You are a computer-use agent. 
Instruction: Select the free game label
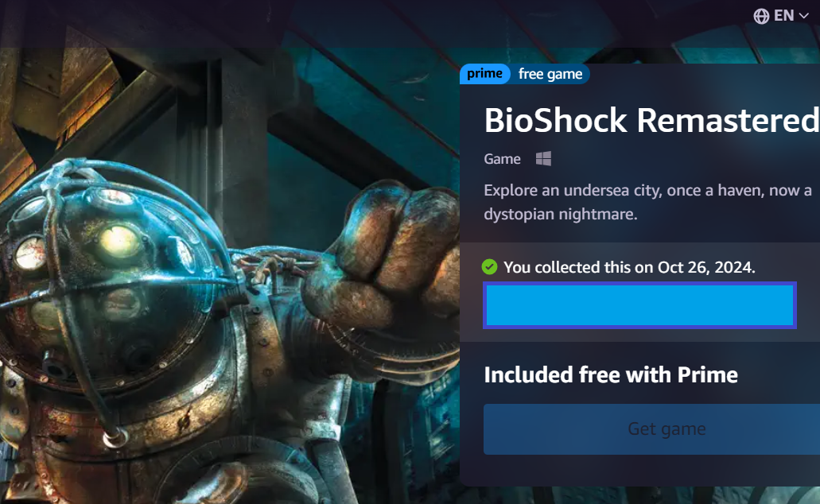coord(550,74)
